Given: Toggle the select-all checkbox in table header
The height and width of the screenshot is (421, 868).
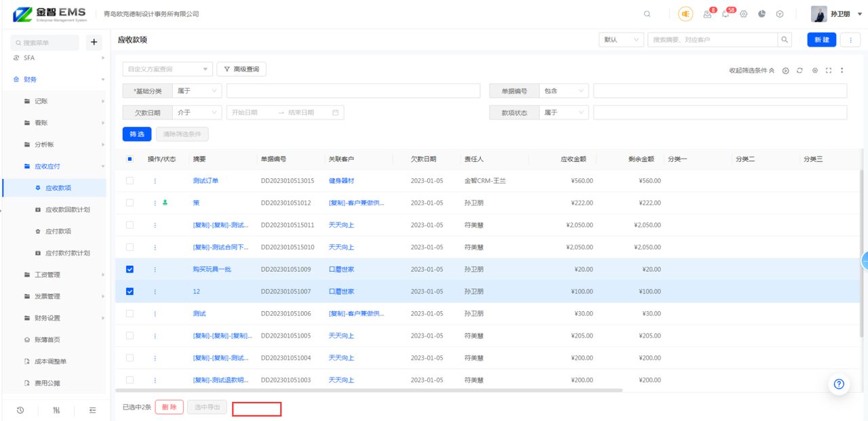Looking at the screenshot, I should (130, 159).
